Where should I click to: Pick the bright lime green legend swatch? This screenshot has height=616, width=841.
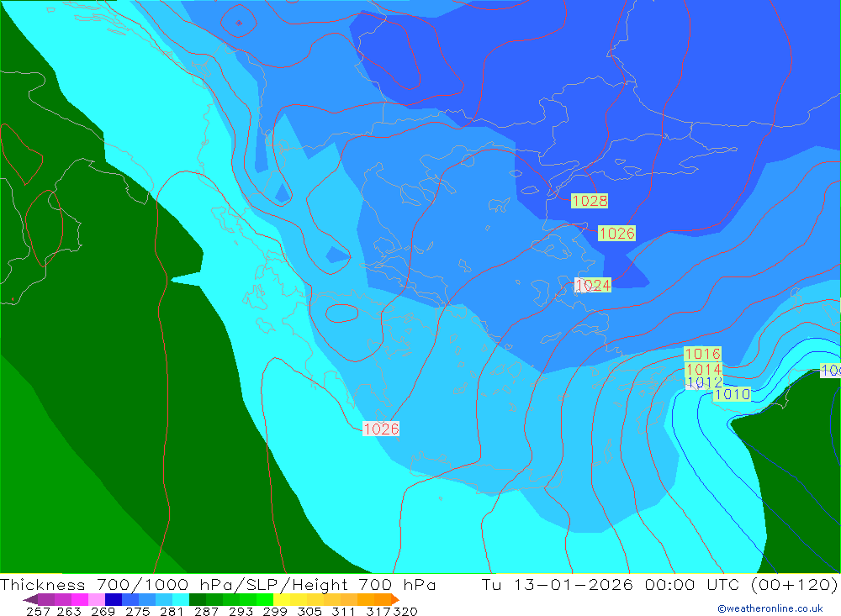coord(265,599)
